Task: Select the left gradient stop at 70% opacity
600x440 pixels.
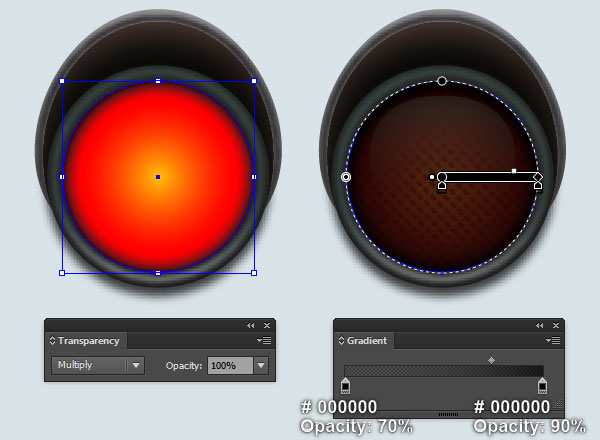Action: [345, 386]
